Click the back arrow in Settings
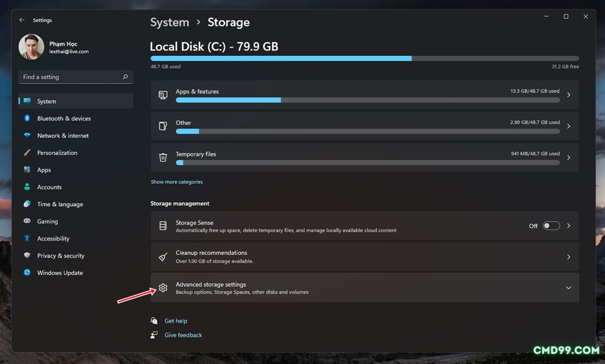 point(22,20)
